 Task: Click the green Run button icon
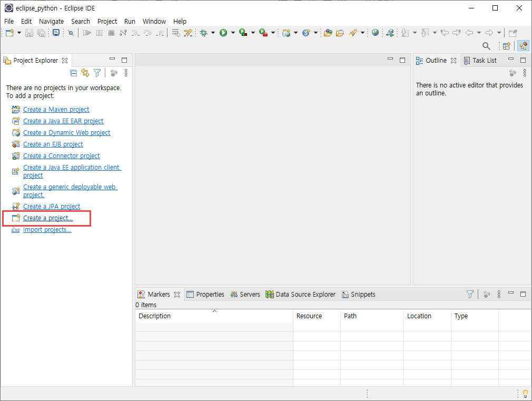pos(223,33)
